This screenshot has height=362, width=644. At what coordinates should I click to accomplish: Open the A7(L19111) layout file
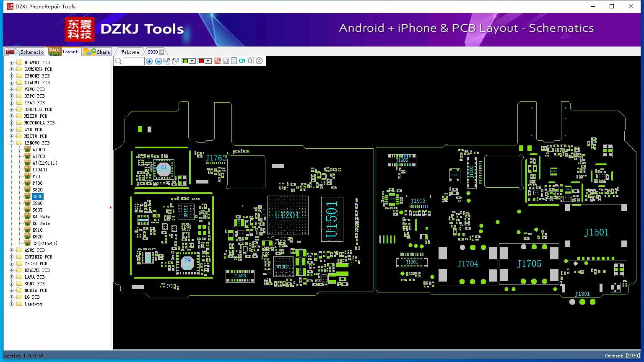click(x=45, y=163)
